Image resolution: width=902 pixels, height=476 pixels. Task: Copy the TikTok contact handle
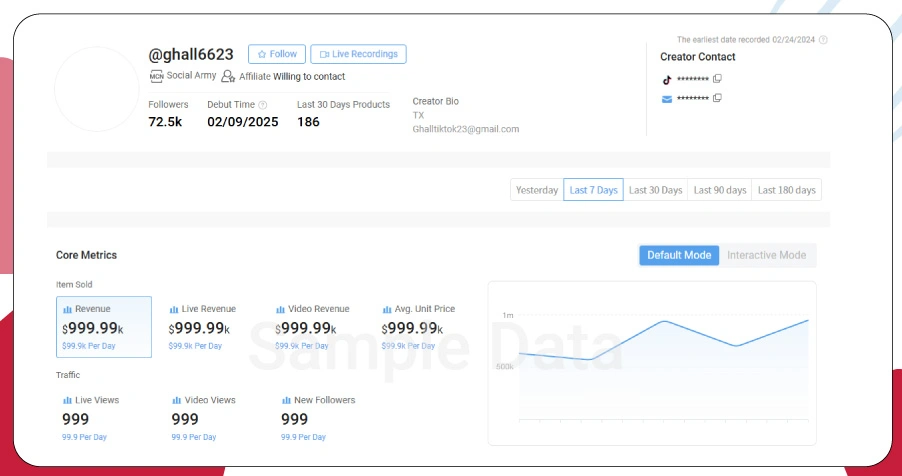tap(717, 79)
